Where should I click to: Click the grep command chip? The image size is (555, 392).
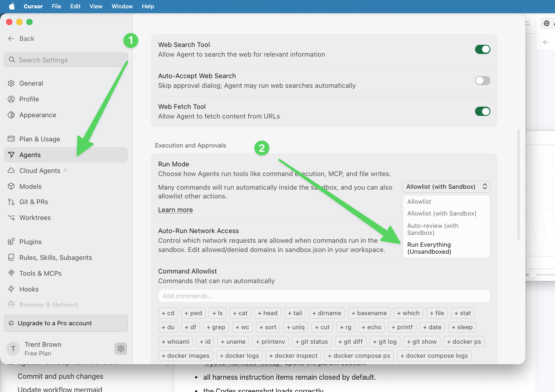click(x=215, y=327)
